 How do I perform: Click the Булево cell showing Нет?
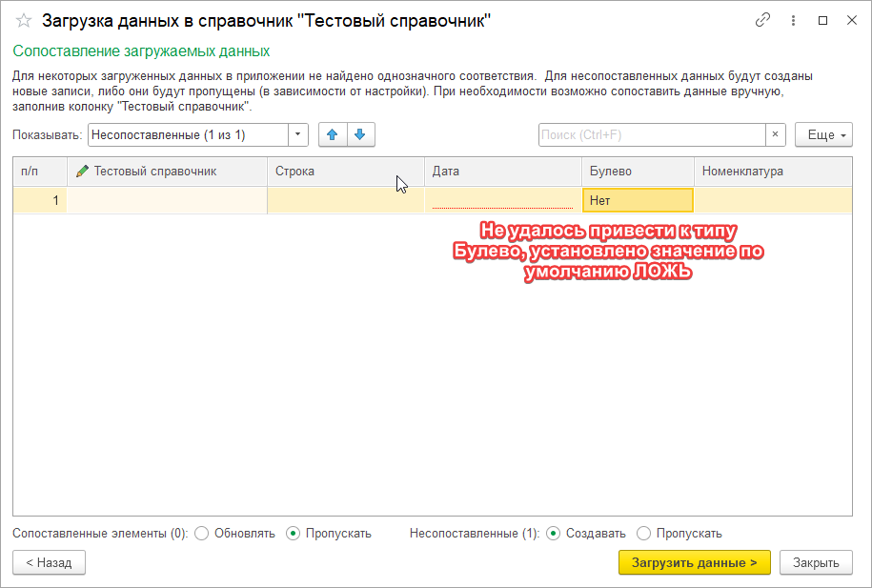(638, 200)
